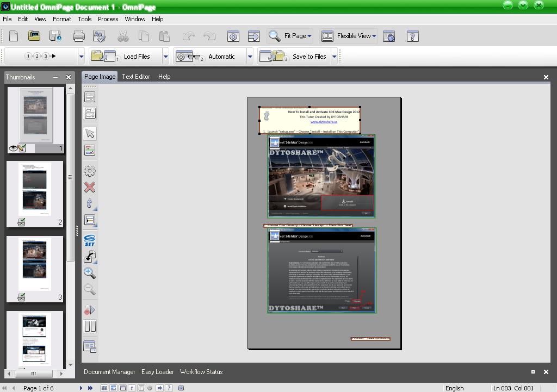Click the red dot play arrow icon
Screen dimensions: 557x392
coord(90,310)
